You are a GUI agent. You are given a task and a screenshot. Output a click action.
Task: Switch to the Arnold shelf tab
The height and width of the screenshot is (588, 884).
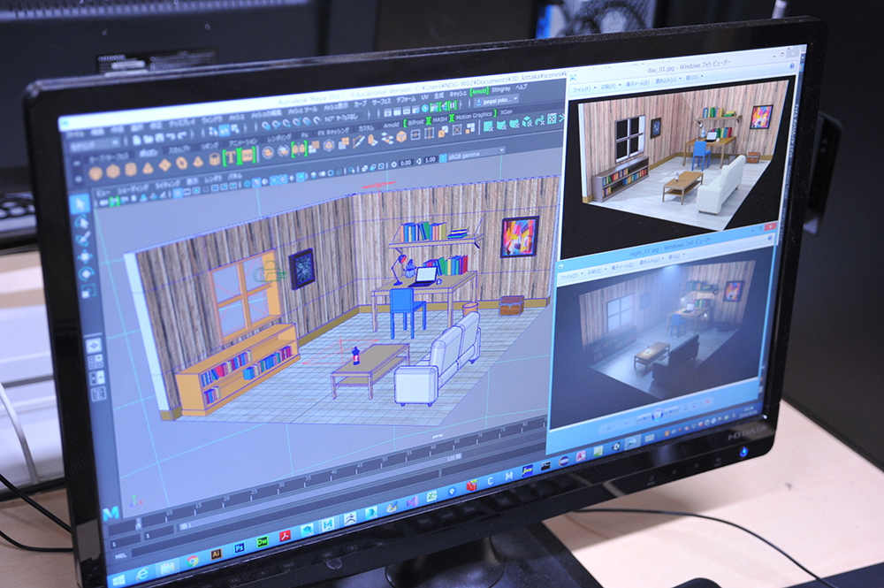click(392, 125)
